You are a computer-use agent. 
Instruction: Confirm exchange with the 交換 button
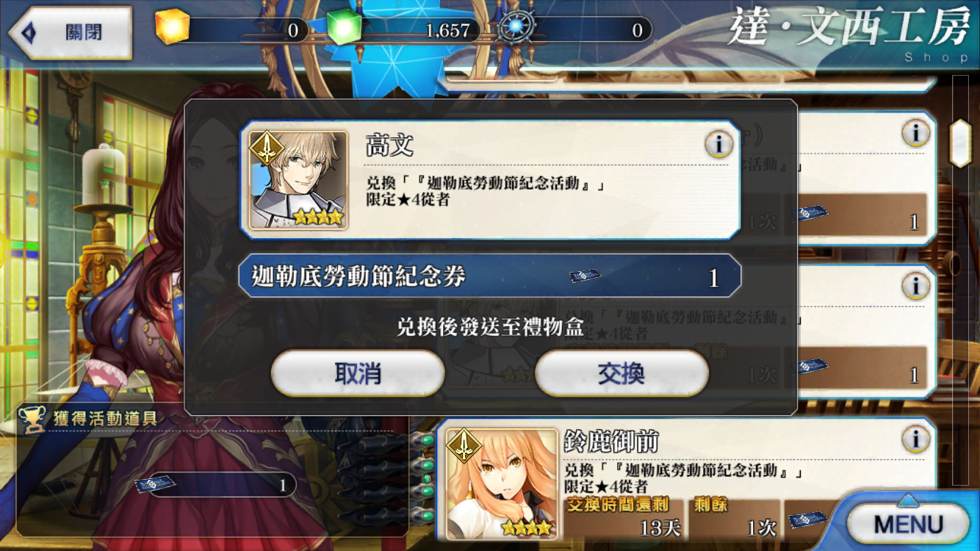tap(621, 374)
